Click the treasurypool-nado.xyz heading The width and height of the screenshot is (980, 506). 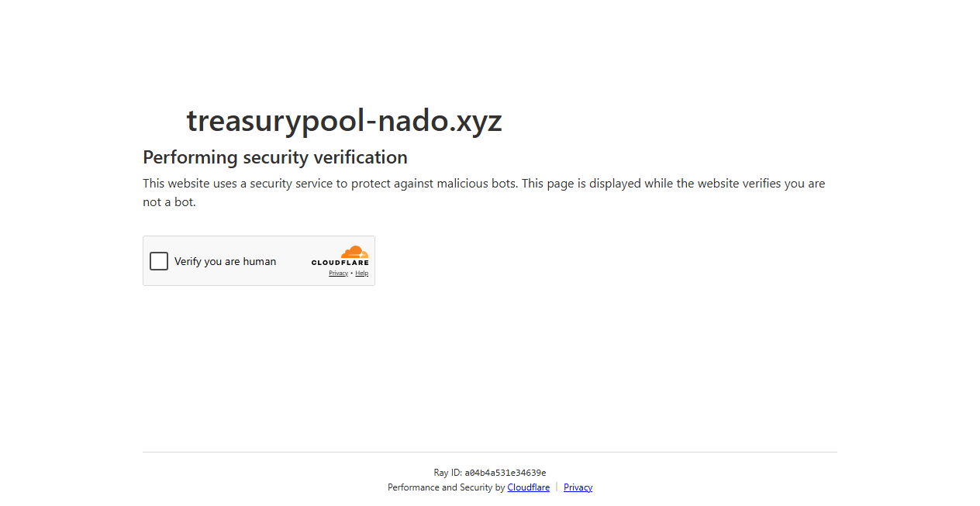(x=344, y=121)
